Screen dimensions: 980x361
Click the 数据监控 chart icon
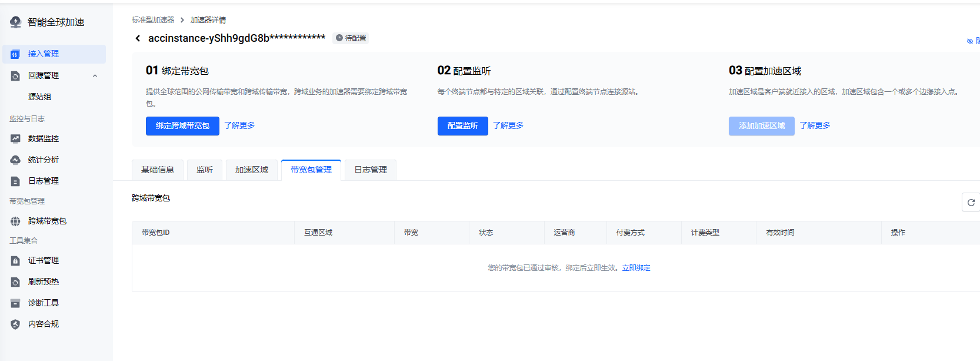tap(15, 139)
